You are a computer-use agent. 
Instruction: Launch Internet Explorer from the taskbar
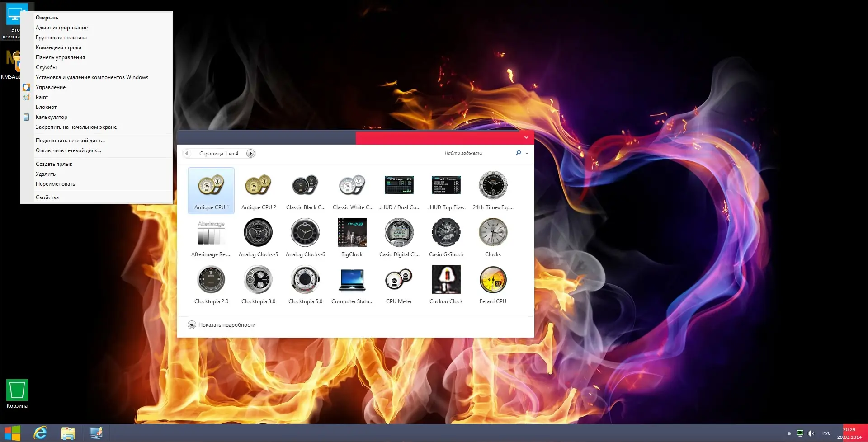pos(40,433)
